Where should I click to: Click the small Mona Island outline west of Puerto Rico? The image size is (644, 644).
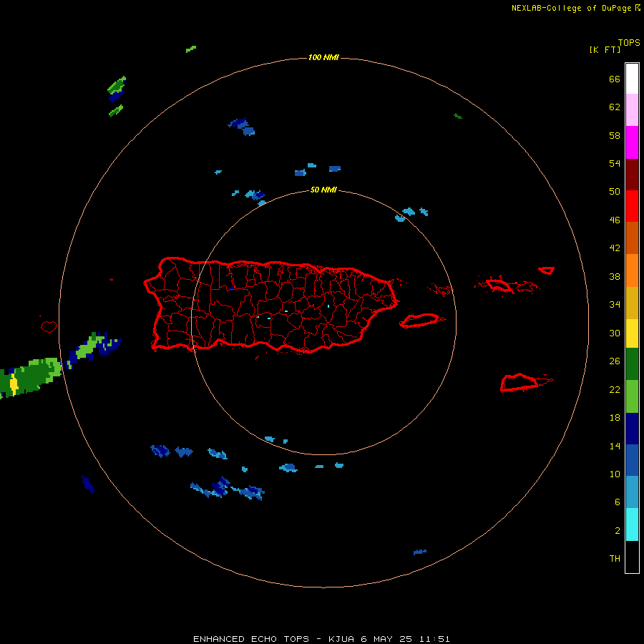[49, 326]
